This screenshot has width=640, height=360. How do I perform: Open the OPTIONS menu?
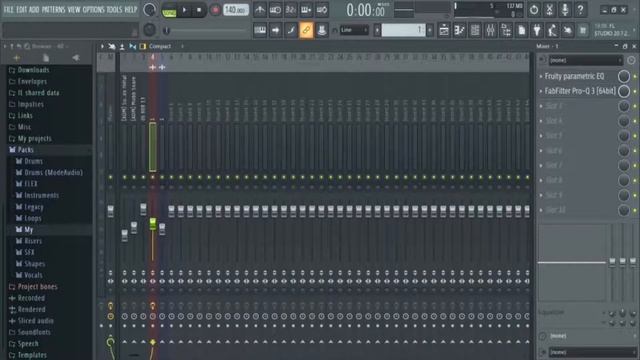[93, 9]
